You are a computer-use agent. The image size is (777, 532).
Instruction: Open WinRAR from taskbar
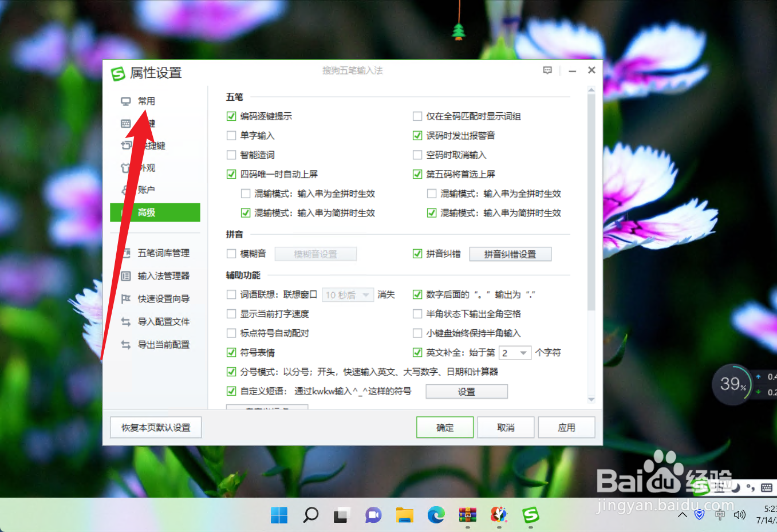pyautogui.click(x=468, y=515)
